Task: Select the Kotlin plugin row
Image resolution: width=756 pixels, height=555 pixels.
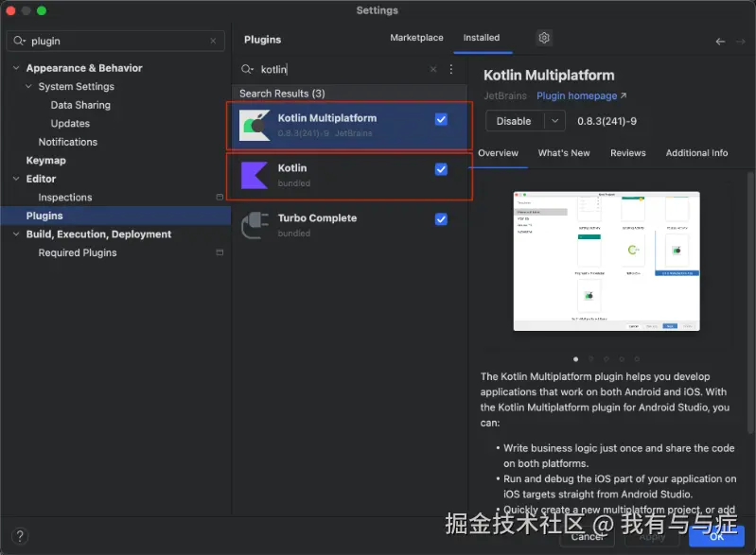Action: pos(349,175)
